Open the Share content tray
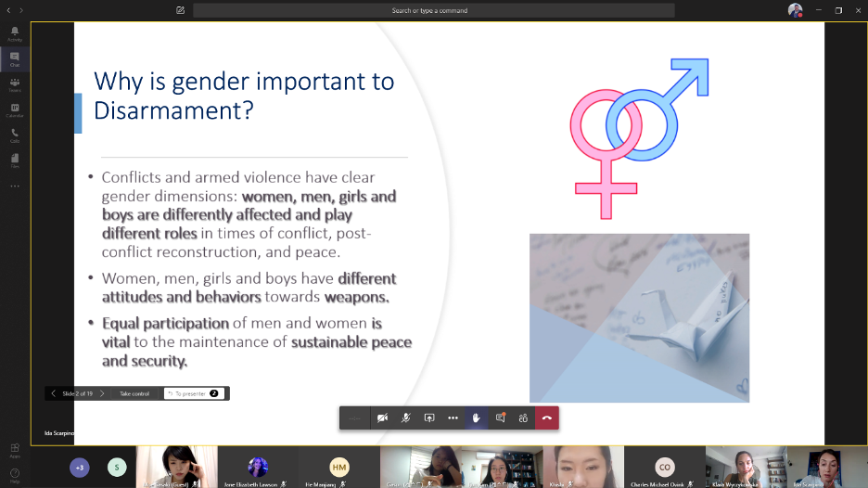868x488 pixels. (x=429, y=417)
